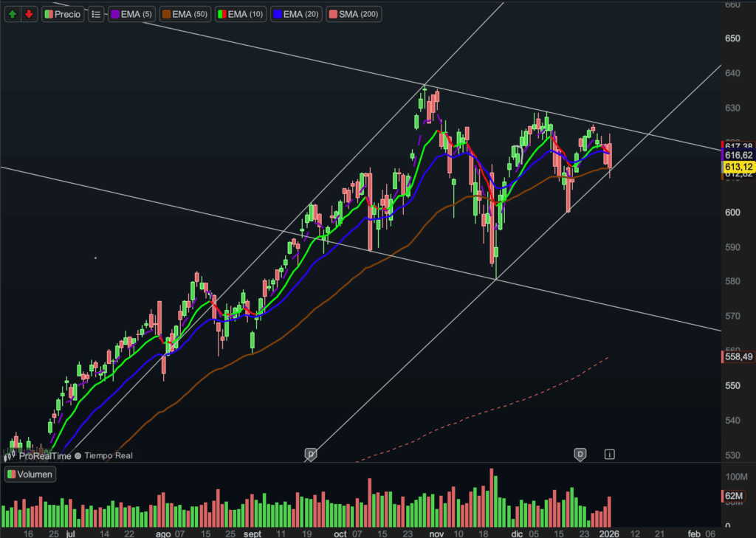This screenshot has height=538, width=756.
Task: Click the 558,49 SMA value tag
Action: point(738,357)
